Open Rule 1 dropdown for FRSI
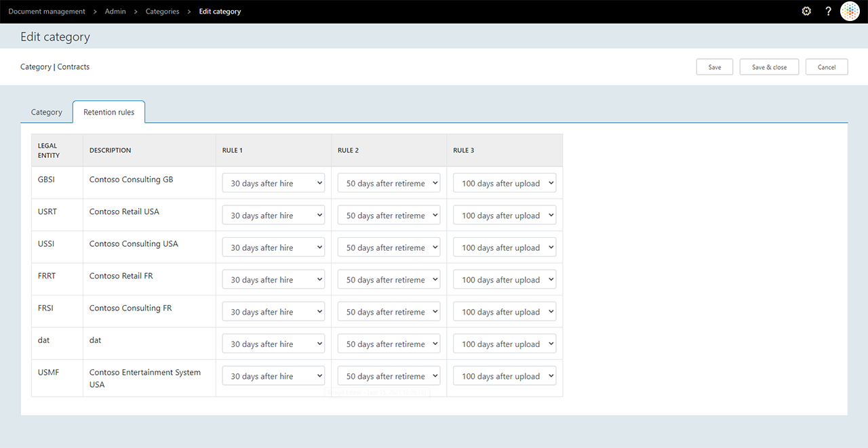The image size is (868, 448). coord(273,312)
